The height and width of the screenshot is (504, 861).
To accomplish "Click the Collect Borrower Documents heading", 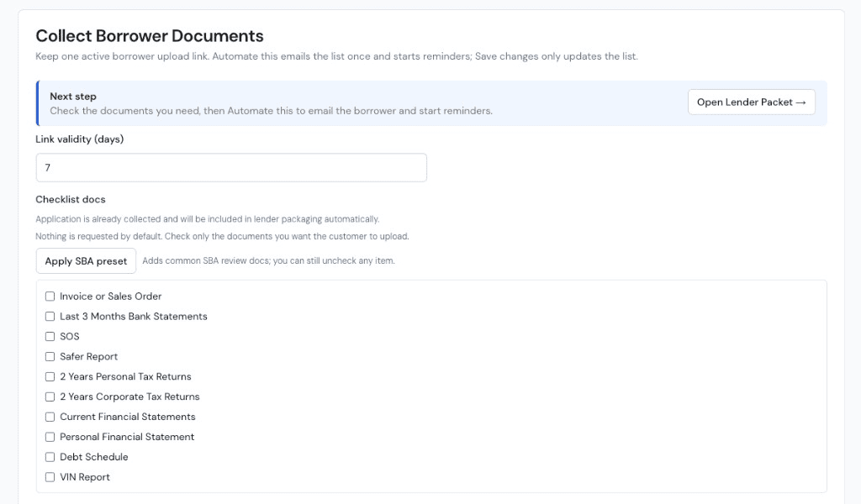I will pyautogui.click(x=150, y=36).
